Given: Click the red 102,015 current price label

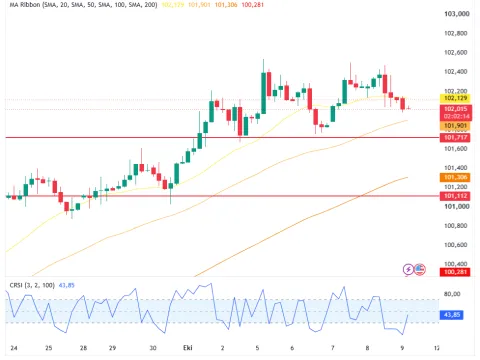Looking at the screenshot, I should click(x=455, y=109).
